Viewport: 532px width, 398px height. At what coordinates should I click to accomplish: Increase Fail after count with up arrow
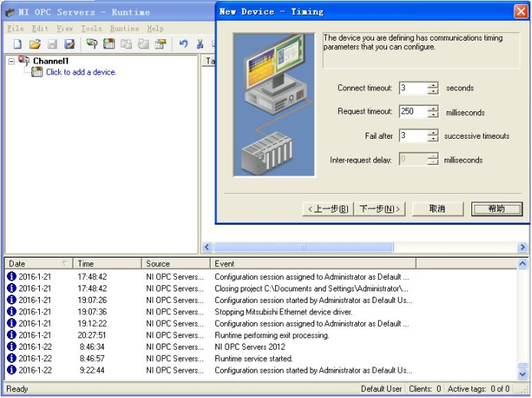(x=433, y=133)
